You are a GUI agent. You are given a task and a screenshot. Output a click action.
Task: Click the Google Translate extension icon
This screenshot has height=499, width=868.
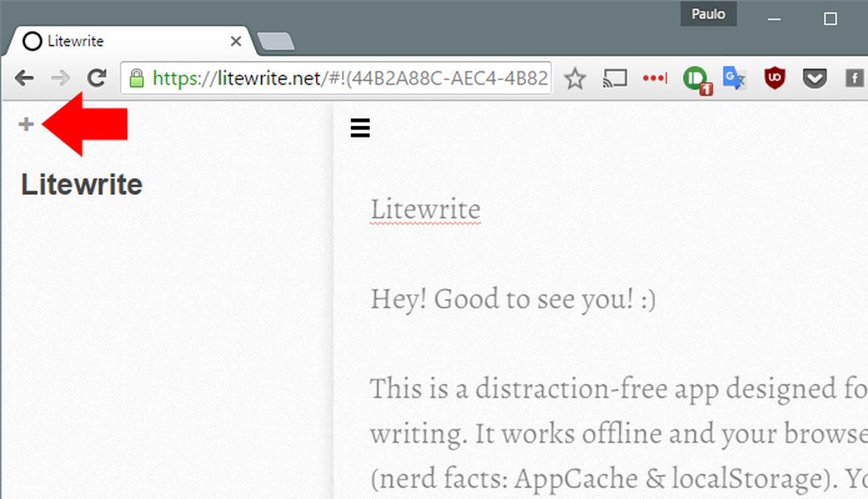point(734,78)
